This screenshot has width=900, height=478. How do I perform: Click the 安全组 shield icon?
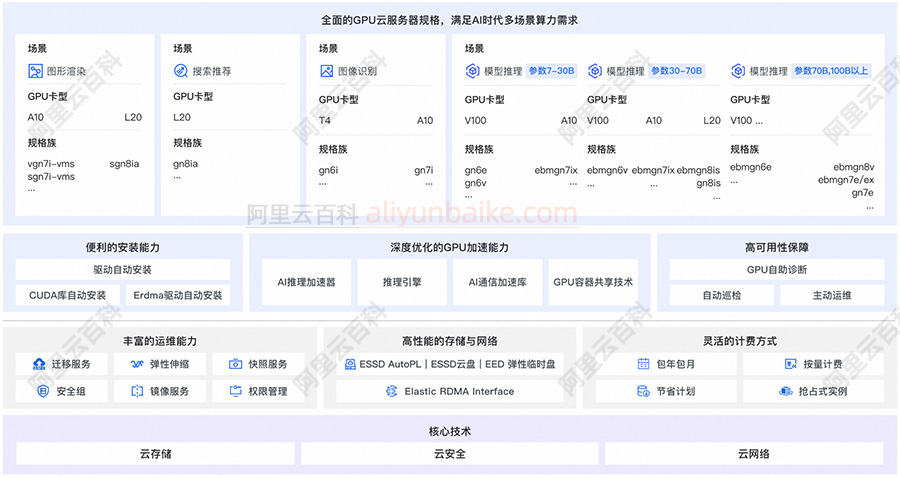[x=42, y=391]
